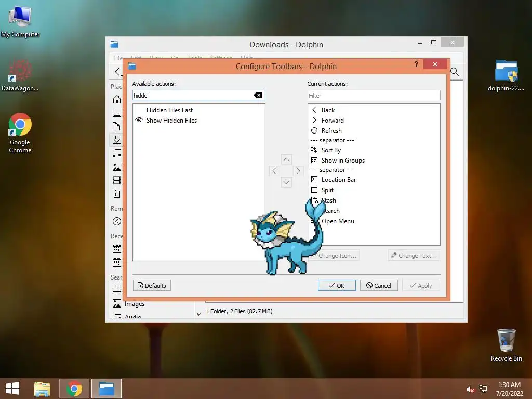Clear the Available actions filter text
This screenshot has width=532, height=399.
pyautogui.click(x=258, y=96)
